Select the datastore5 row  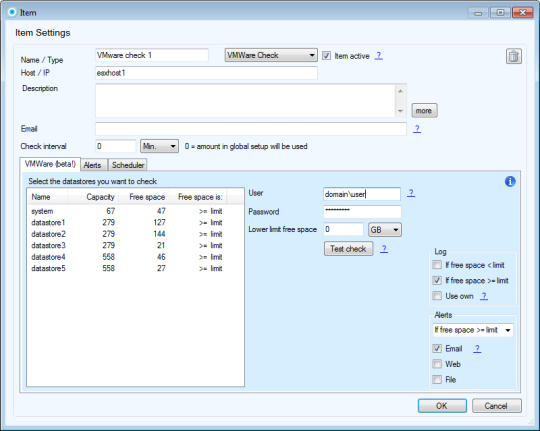tap(127, 268)
